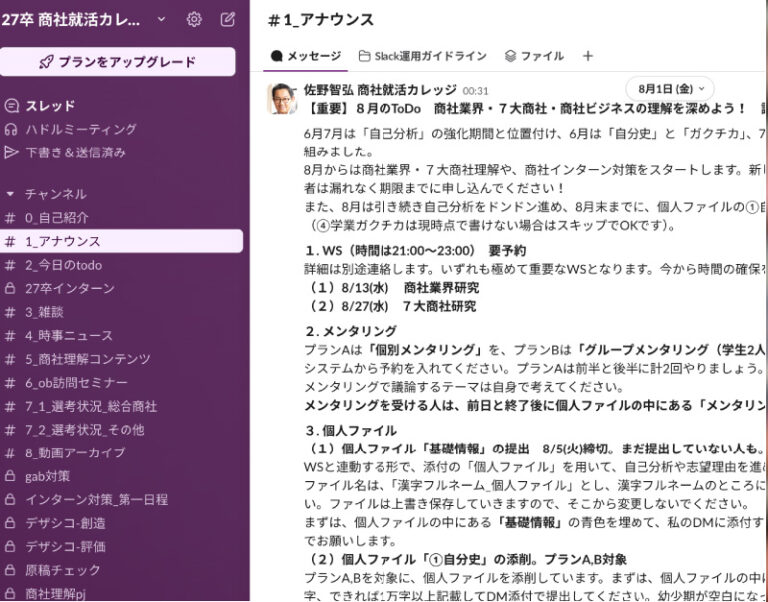768x602 pixels.
Task: Open the 8月1日(金) date jump dropdown
Action: point(670,89)
